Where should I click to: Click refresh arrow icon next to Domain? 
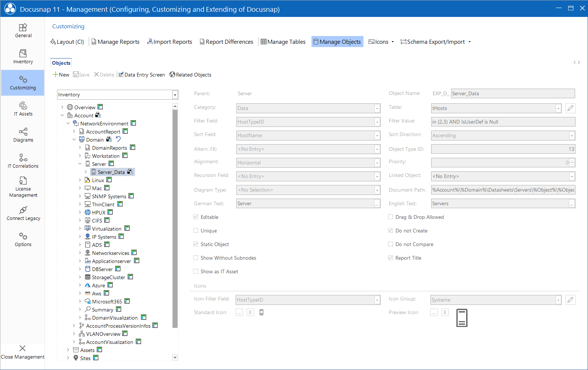click(118, 139)
